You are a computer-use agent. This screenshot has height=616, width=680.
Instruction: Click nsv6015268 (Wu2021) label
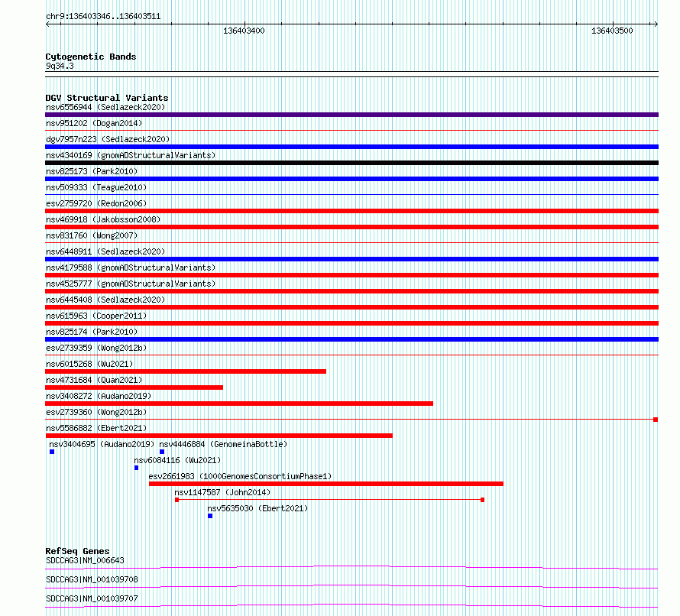tap(89, 364)
